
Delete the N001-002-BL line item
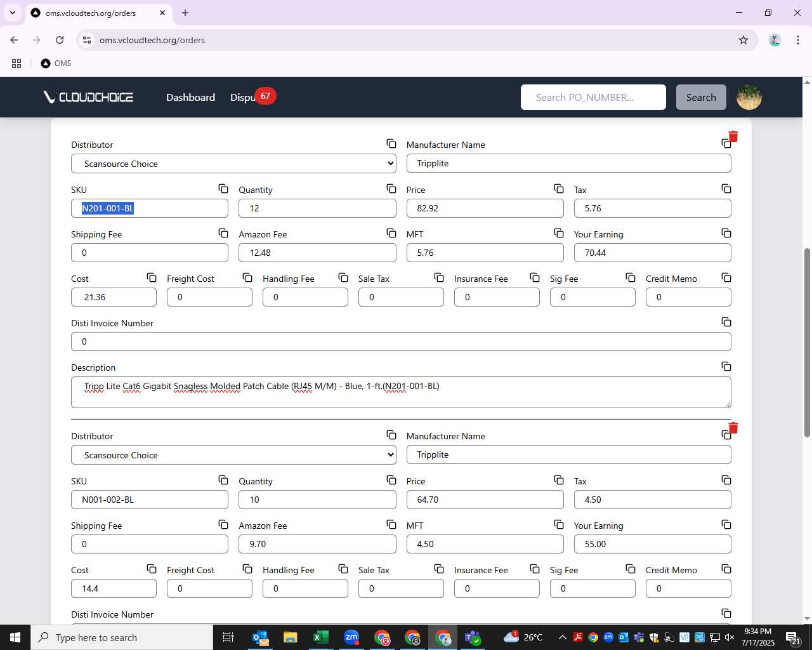coord(733,428)
